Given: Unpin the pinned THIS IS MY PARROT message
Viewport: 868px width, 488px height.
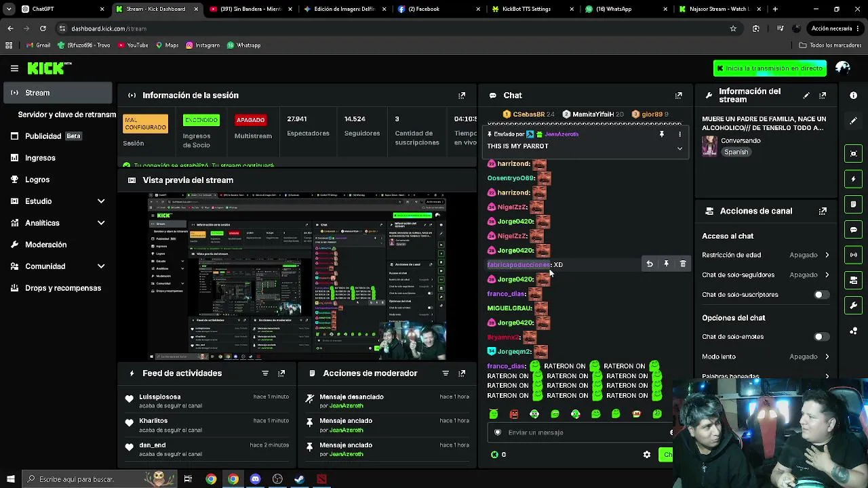Looking at the screenshot, I should tap(662, 134).
